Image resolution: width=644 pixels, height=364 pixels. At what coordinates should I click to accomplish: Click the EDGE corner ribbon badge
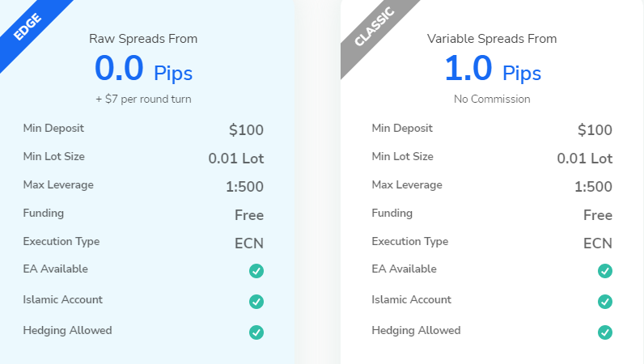coord(28,28)
